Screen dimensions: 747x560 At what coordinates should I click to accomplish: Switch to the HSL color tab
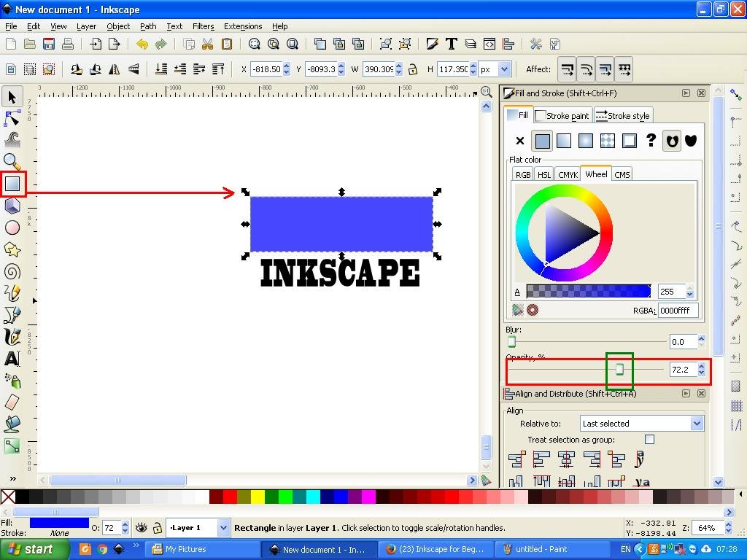click(544, 175)
